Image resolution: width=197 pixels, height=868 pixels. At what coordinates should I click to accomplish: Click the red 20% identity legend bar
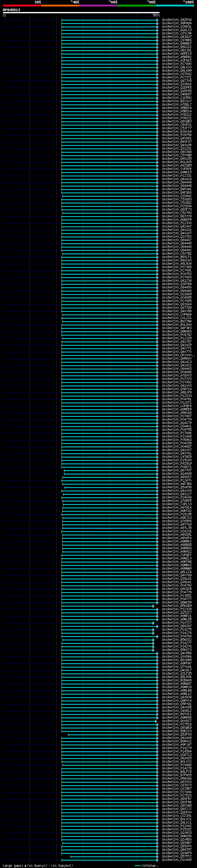point(22,6)
